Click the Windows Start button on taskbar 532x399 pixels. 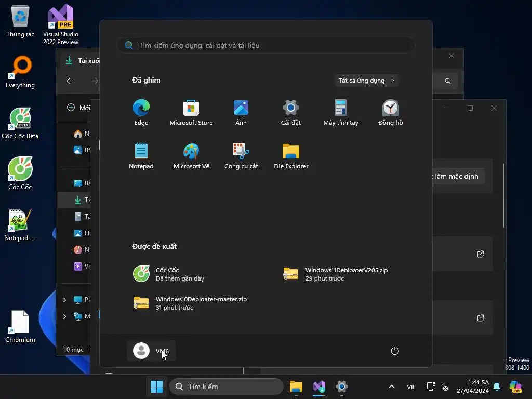tap(156, 387)
